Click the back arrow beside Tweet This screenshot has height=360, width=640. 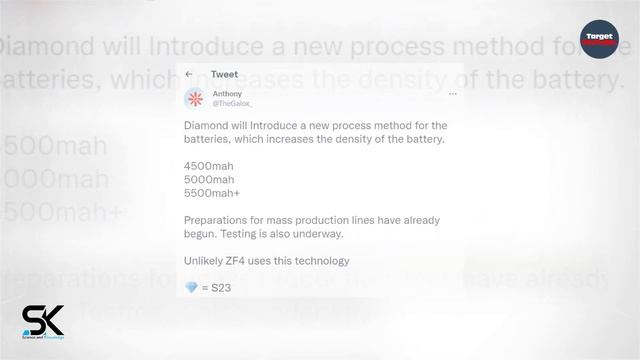tap(189, 74)
